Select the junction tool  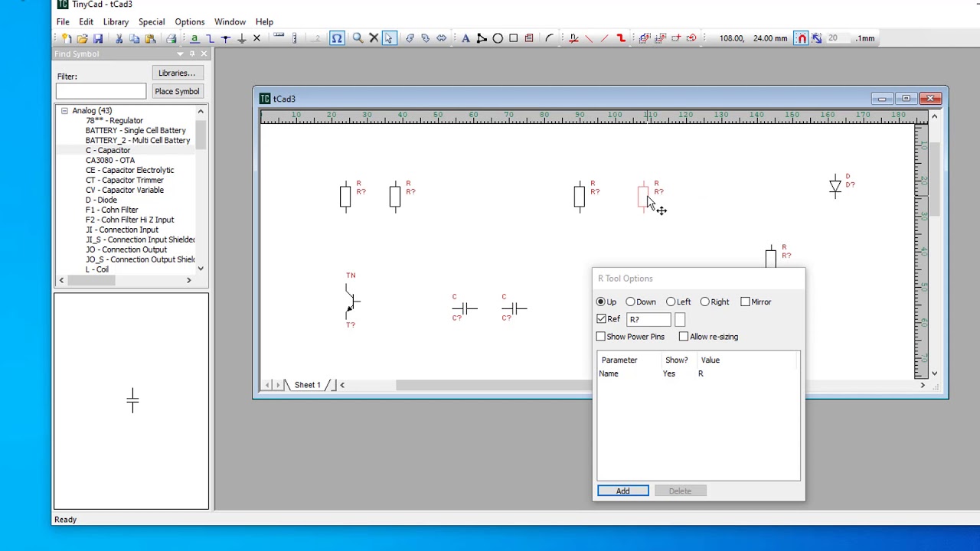point(226,38)
